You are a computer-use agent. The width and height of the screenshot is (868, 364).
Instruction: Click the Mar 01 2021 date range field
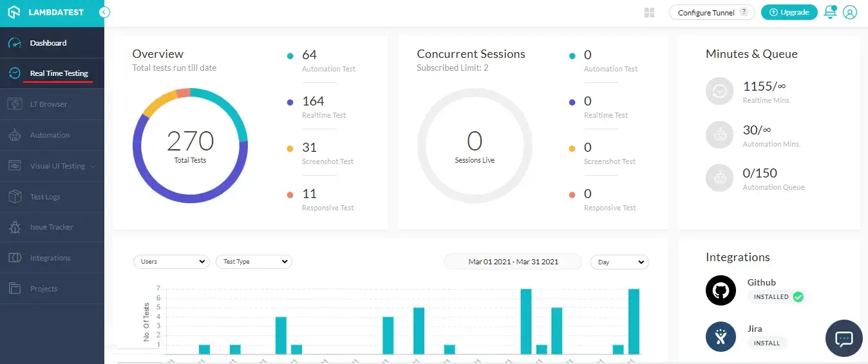point(513,262)
